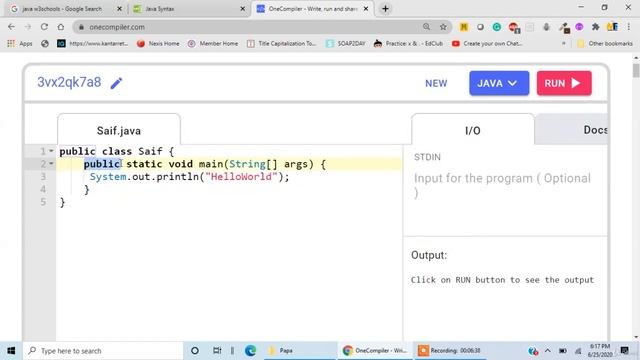This screenshot has height=360, width=640.
Task: Click the page vertical scrollbar thumb
Action: point(636,70)
